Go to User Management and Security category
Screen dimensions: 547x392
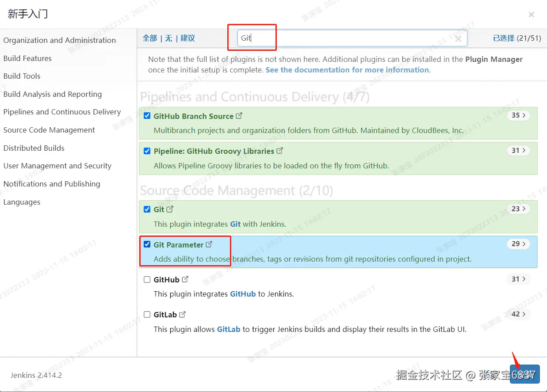57,166
